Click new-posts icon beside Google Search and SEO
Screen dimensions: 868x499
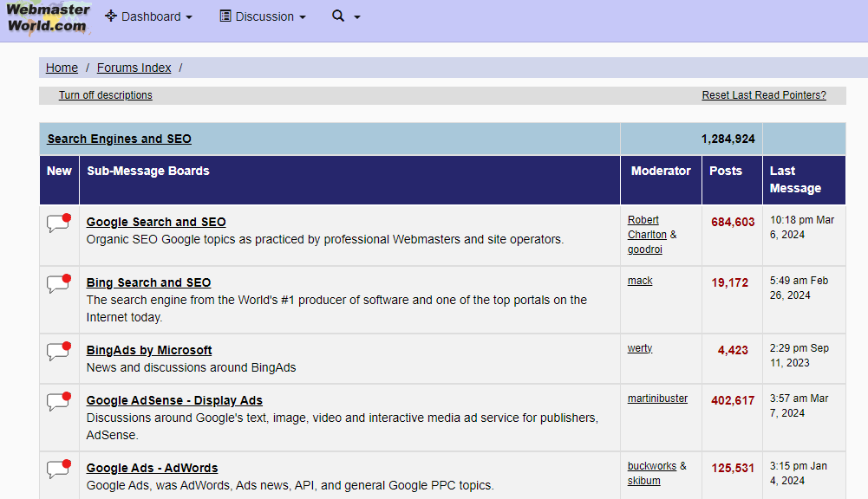pos(58,224)
